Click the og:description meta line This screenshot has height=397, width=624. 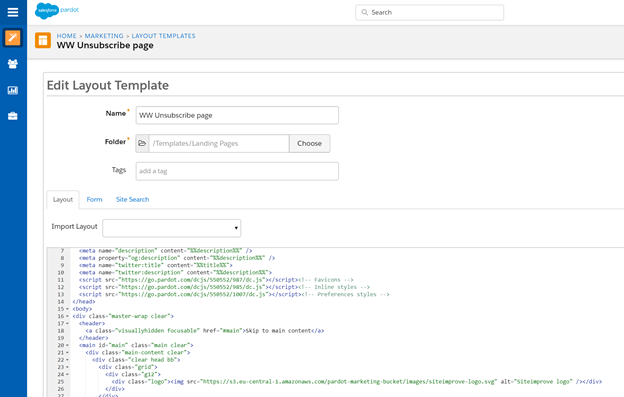pos(177,258)
